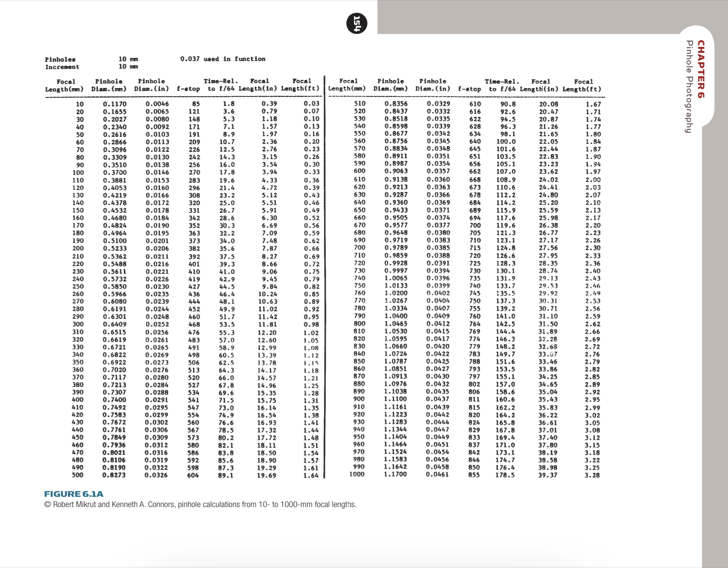Image resolution: width=728 pixels, height=568 pixels.
Task: Click the 1.1700 pinhole diameter value
Action: point(395,474)
